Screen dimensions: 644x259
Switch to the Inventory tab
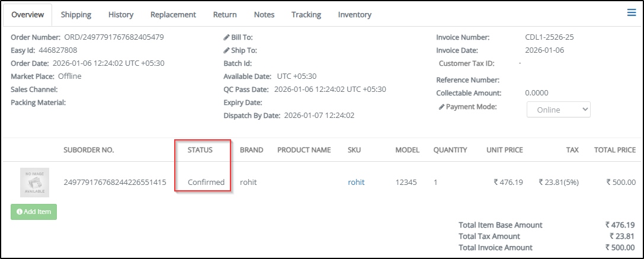pyautogui.click(x=354, y=14)
